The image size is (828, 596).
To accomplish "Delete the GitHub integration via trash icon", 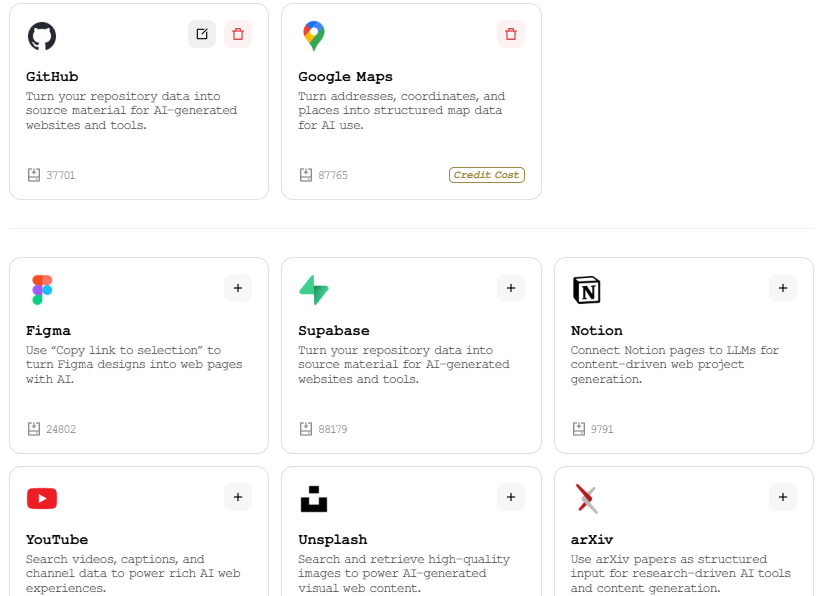I will (238, 34).
